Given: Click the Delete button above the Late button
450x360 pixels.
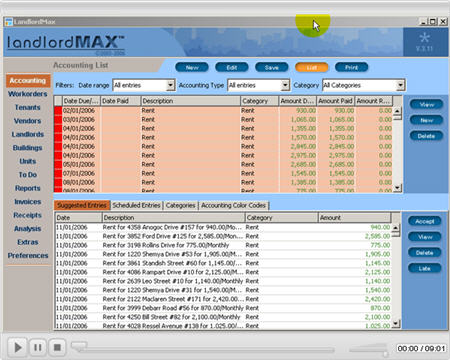Looking at the screenshot, I should (x=425, y=253).
